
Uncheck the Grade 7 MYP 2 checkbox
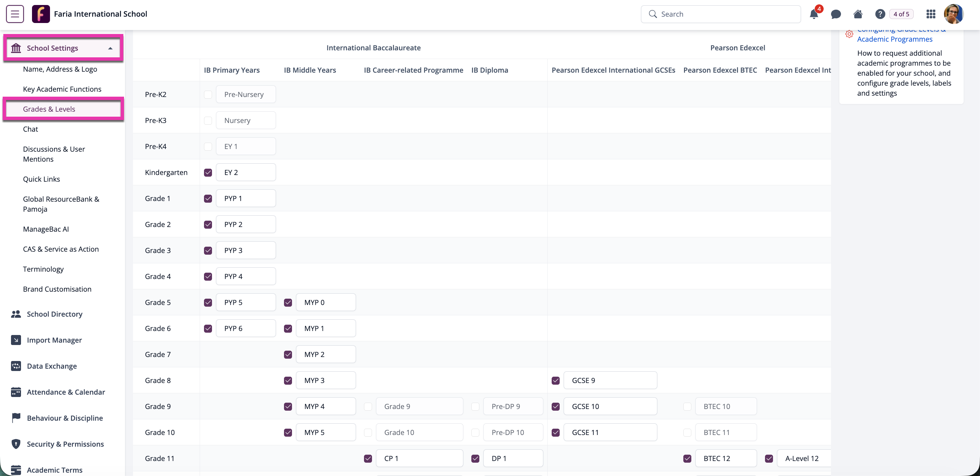point(288,355)
